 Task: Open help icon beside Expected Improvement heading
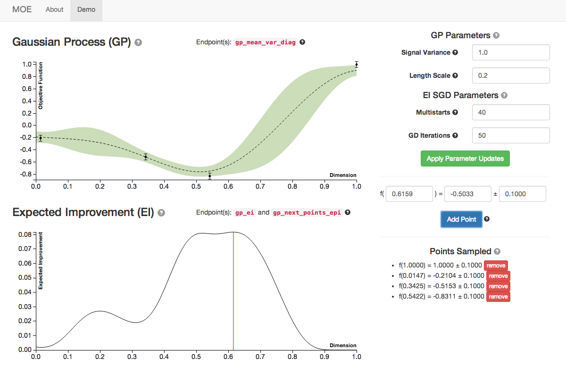(161, 213)
